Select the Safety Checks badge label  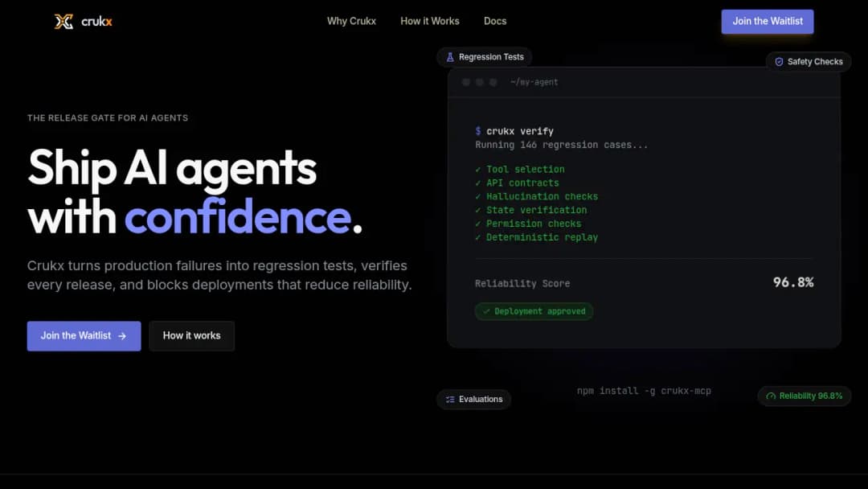[x=815, y=62]
